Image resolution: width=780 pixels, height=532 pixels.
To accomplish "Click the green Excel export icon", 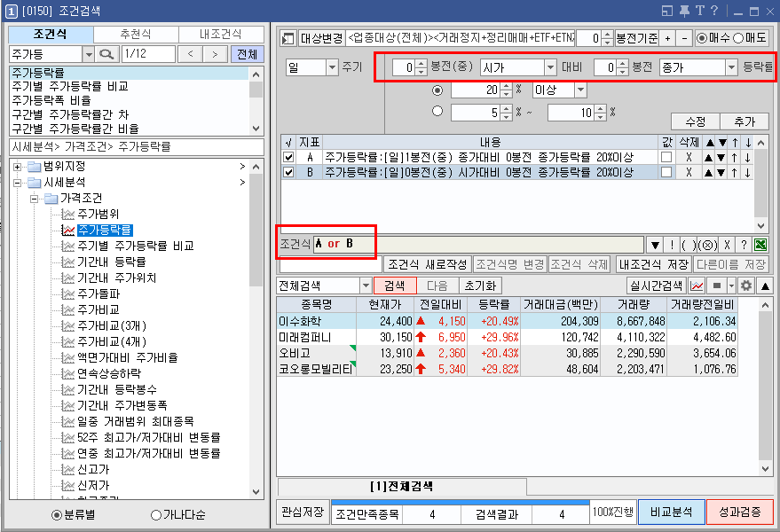I will click(760, 245).
